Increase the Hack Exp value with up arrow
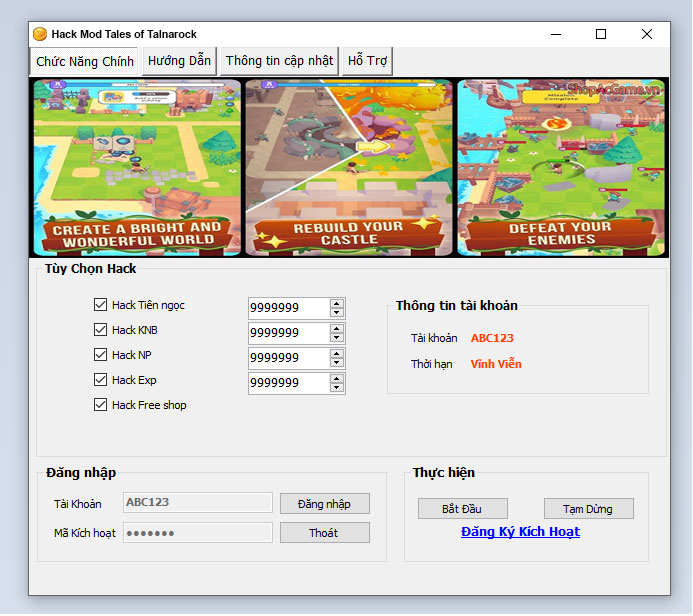 pos(337,379)
